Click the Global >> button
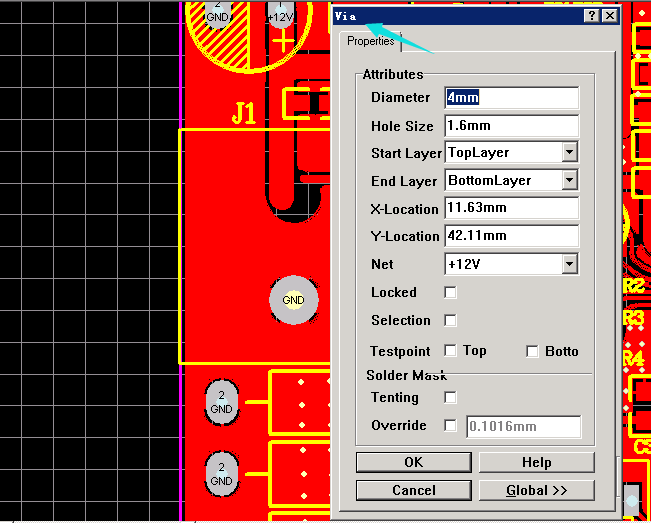The height and width of the screenshot is (523, 651). tap(536, 490)
